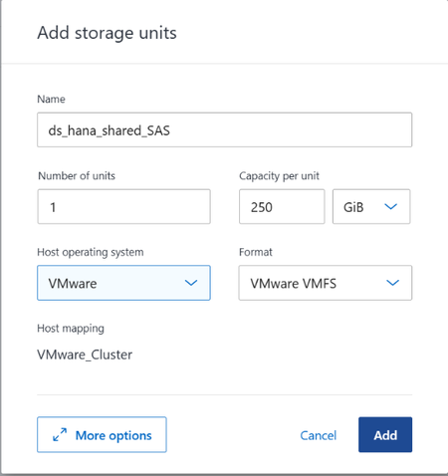Click the Number of units label

(77, 175)
